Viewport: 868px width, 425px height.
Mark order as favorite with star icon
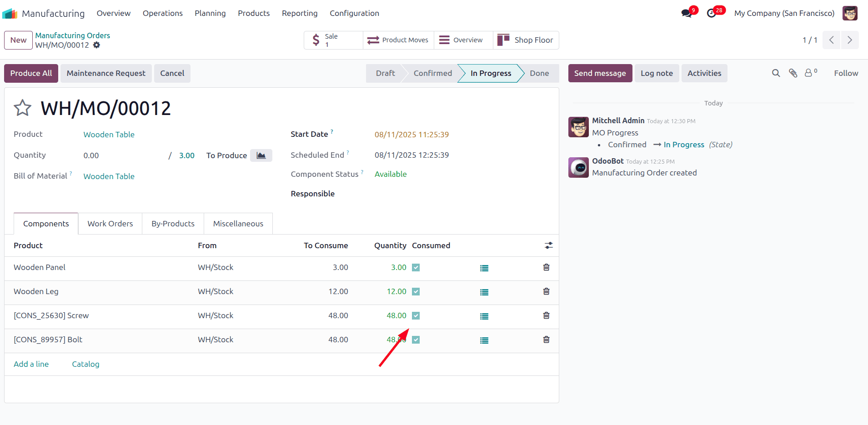[x=22, y=108]
